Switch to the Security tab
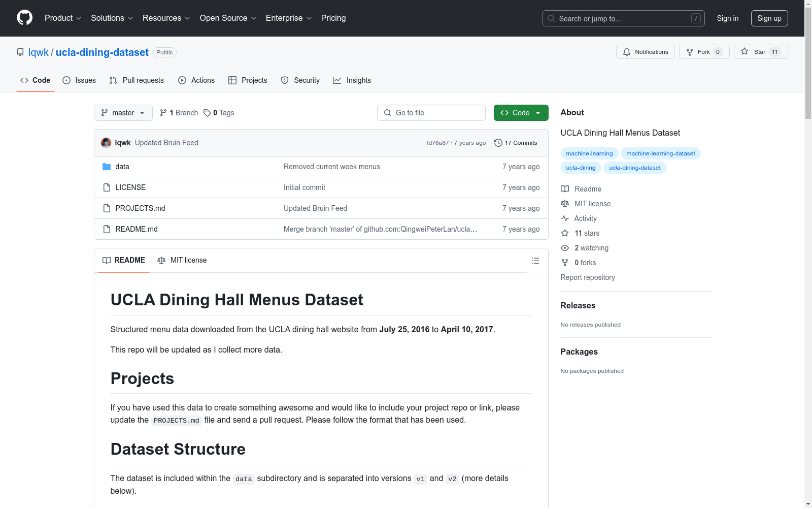 click(x=300, y=80)
